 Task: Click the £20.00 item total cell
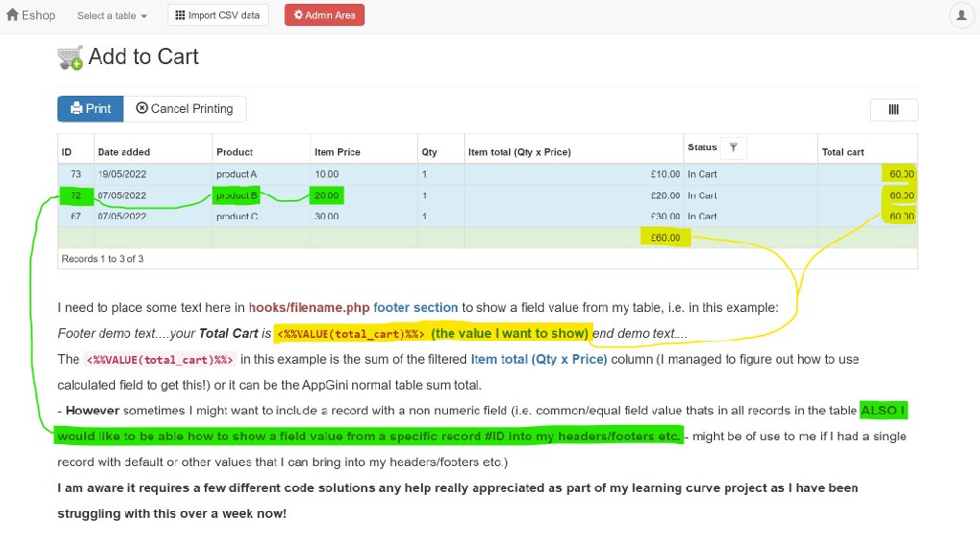click(x=665, y=195)
